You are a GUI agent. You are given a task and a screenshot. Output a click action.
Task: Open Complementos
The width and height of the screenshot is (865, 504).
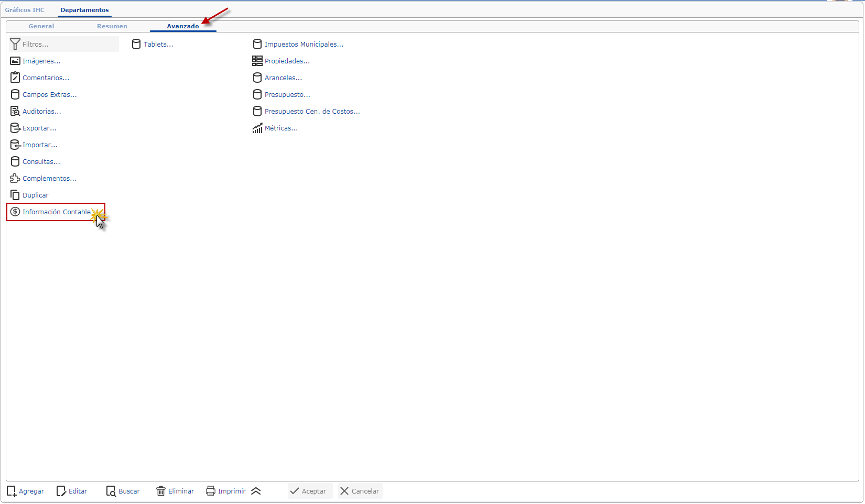[x=49, y=179]
